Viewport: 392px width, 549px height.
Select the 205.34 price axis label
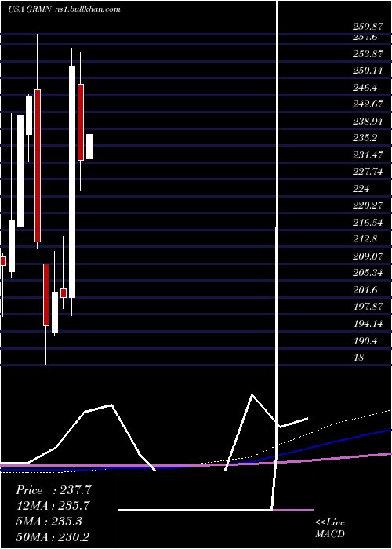[368, 273]
